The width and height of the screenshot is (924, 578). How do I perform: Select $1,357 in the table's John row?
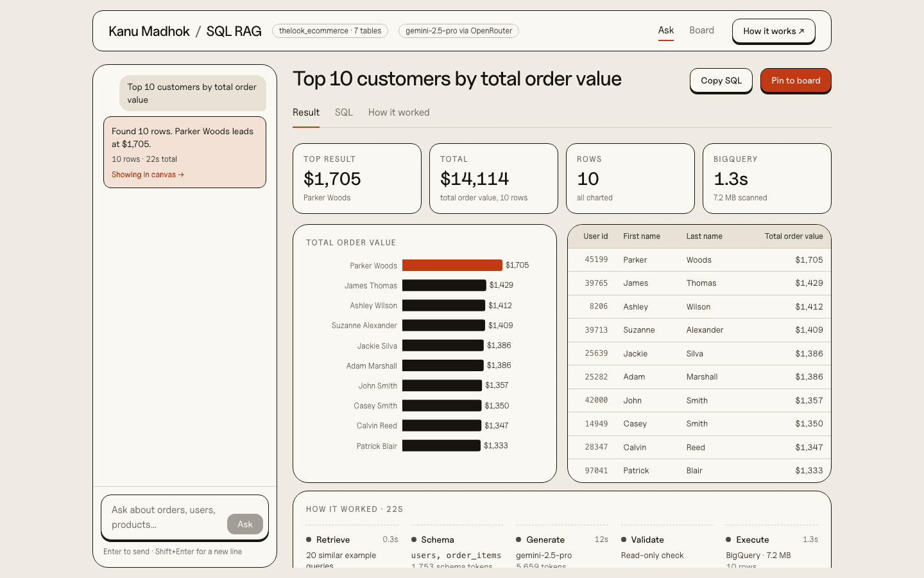pos(809,401)
